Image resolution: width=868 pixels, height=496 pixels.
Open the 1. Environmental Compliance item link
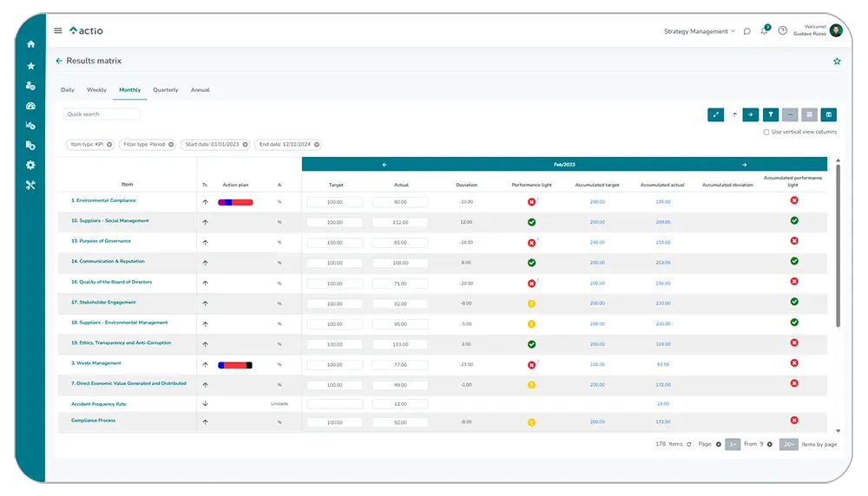coord(103,200)
